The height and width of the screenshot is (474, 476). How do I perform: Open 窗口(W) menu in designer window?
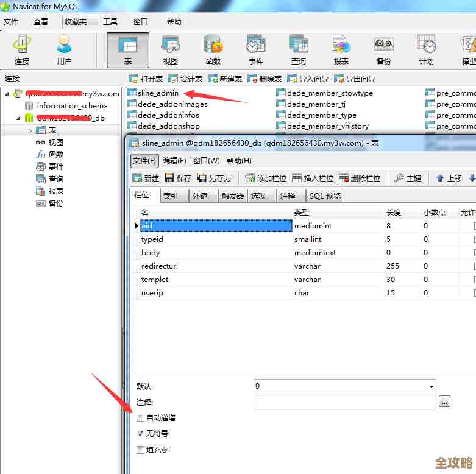pos(206,161)
